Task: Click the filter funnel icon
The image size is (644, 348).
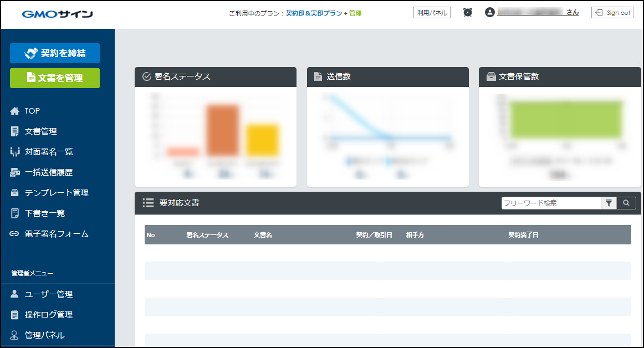Action: pos(609,203)
